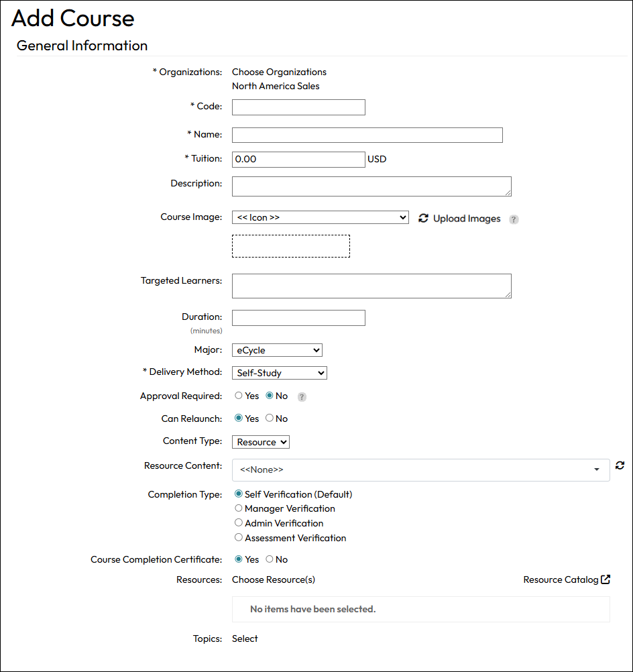
Task: Click the Select link for Topics
Action: click(x=245, y=638)
